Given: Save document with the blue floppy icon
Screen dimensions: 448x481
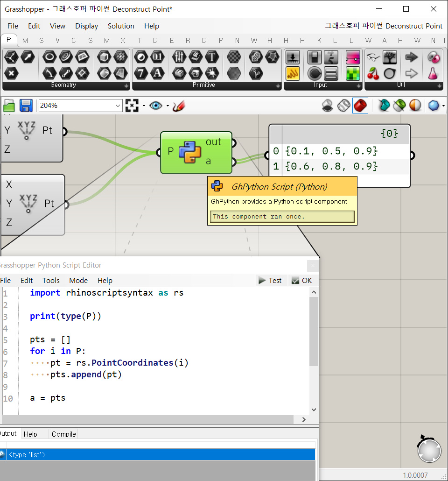Looking at the screenshot, I should coord(26,106).
